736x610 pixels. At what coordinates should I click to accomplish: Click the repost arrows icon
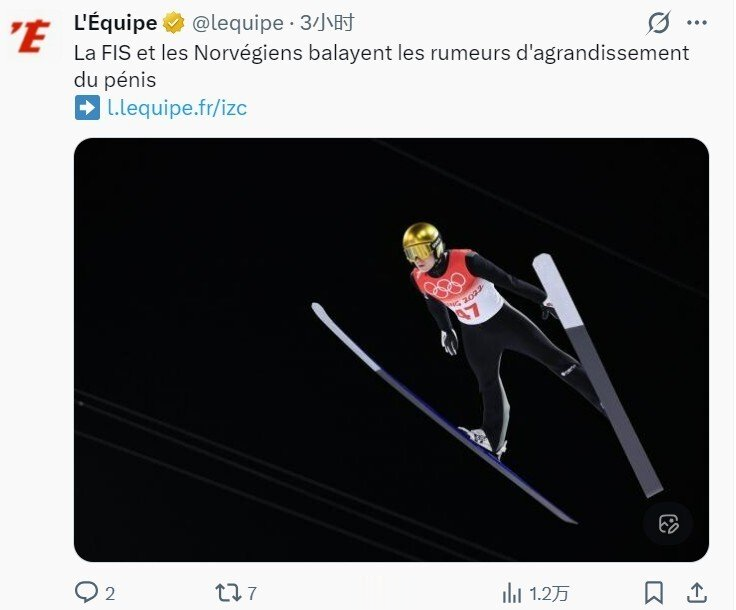tap(228, 593)
